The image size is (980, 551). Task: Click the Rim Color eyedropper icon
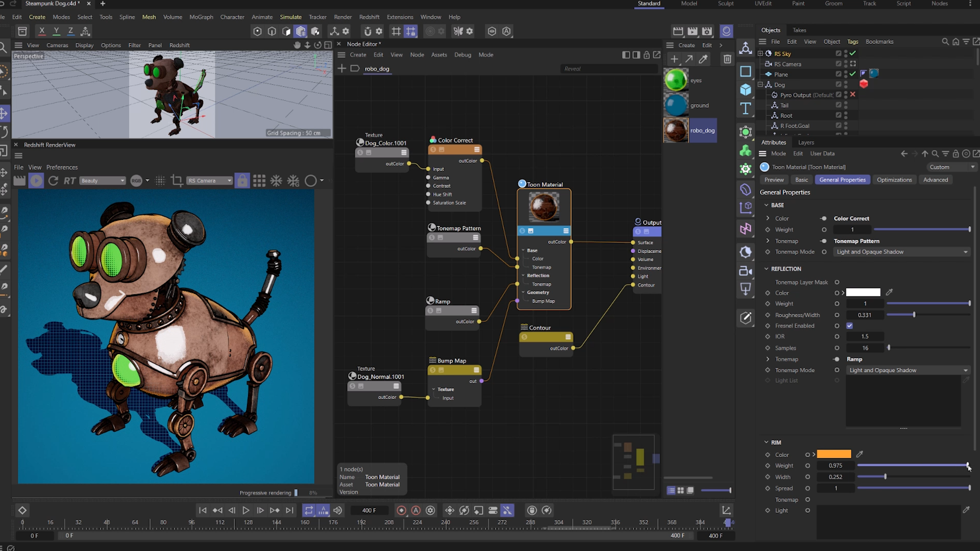860,454
